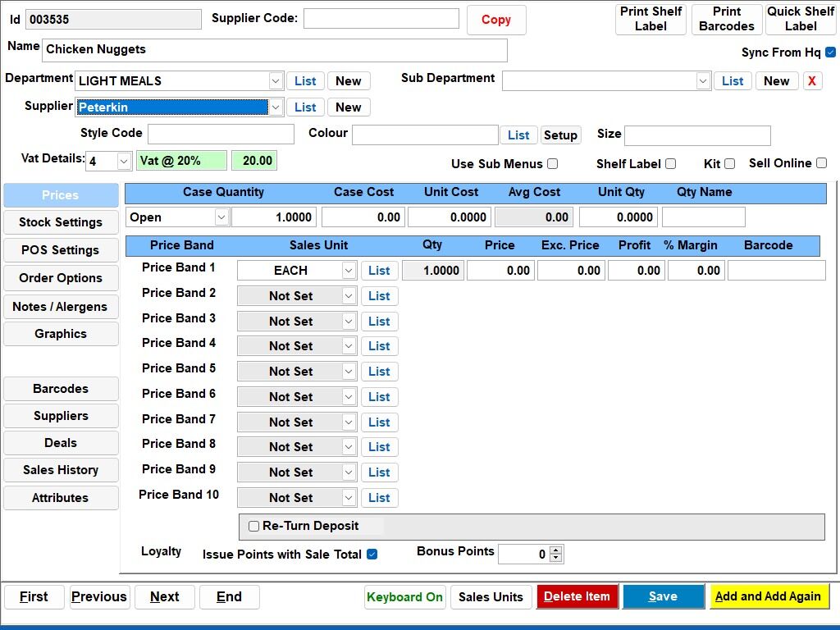Open the Notes / Alergens tab
The image size is (840, 630).
[61, 307]
